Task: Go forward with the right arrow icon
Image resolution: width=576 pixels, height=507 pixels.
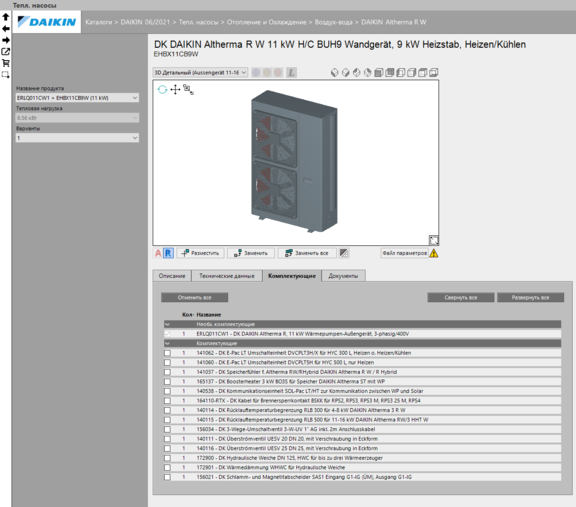Action: 6,40
